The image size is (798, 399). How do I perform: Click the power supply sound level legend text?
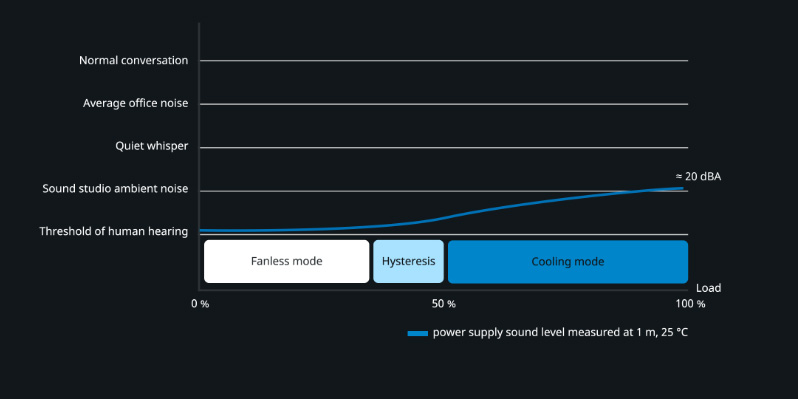tap(560, 333)
